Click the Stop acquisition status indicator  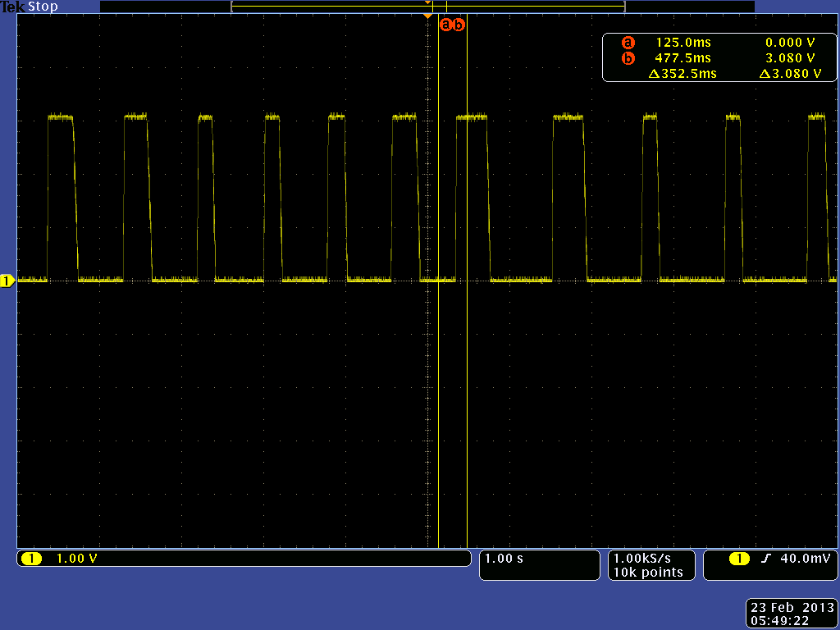coord(43,7)
